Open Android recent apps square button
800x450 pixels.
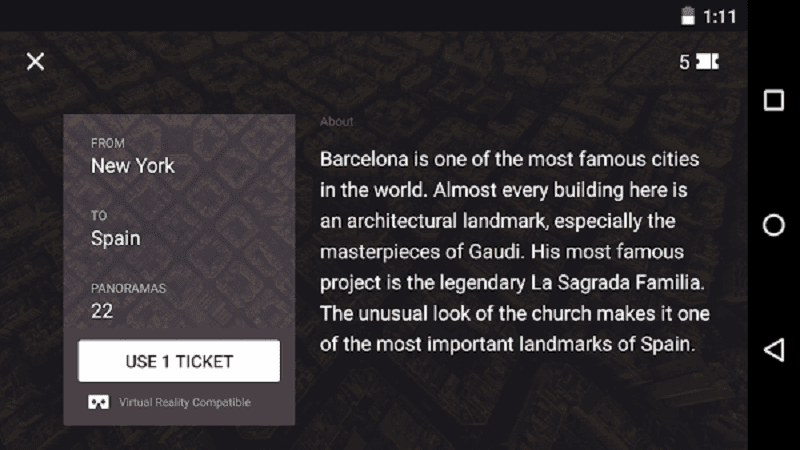pyautogui.click(x=773, y=100)
